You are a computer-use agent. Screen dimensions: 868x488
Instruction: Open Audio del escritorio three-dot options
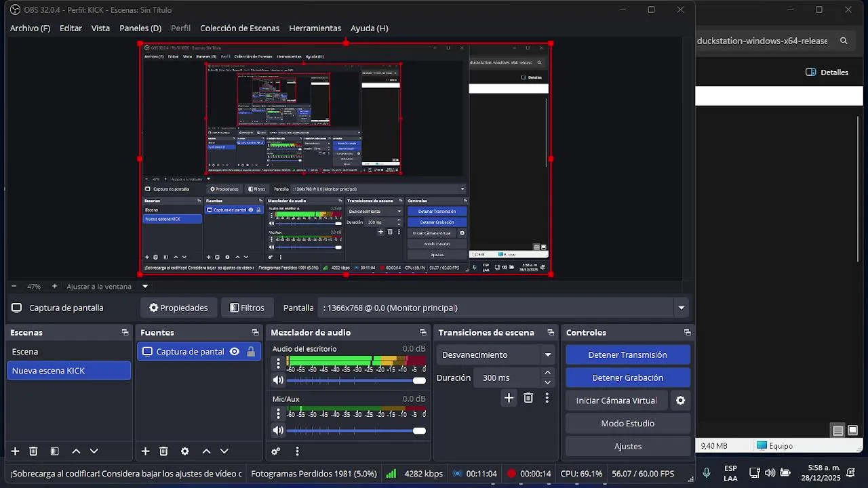(x=278, y=363)
